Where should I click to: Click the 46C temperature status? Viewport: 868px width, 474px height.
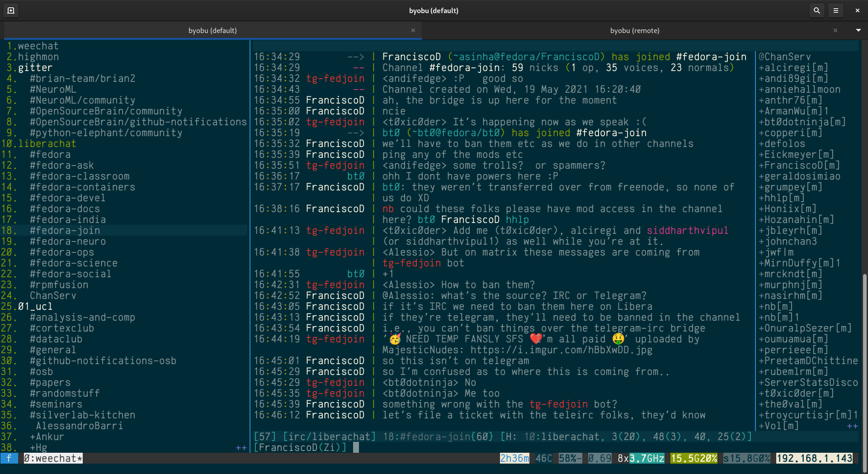[544, 459]
